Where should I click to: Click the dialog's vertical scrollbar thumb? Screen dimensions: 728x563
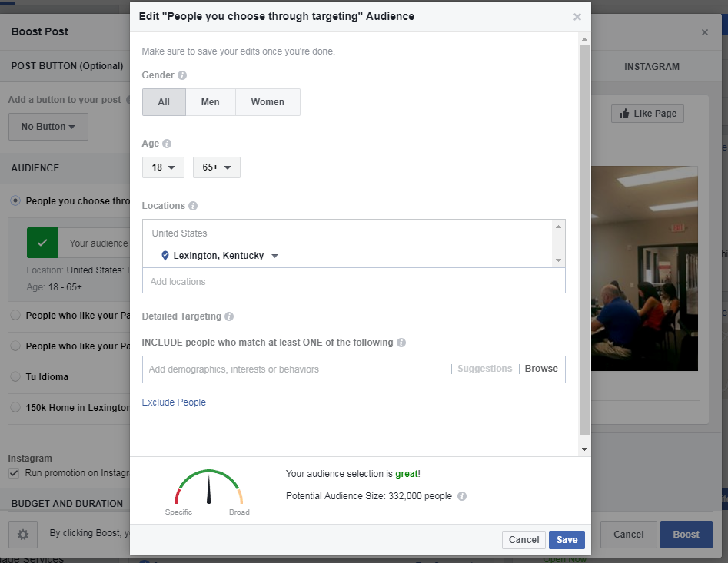pos(584,240)
